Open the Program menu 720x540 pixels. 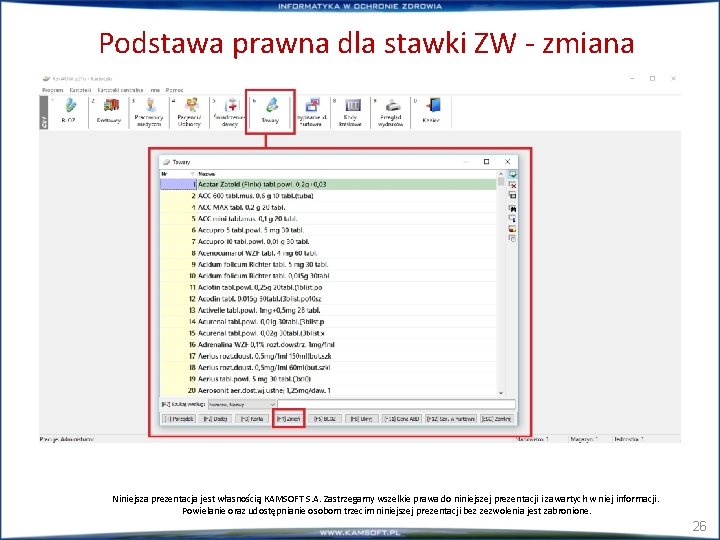pyautogui.click(x=52, y=90)
